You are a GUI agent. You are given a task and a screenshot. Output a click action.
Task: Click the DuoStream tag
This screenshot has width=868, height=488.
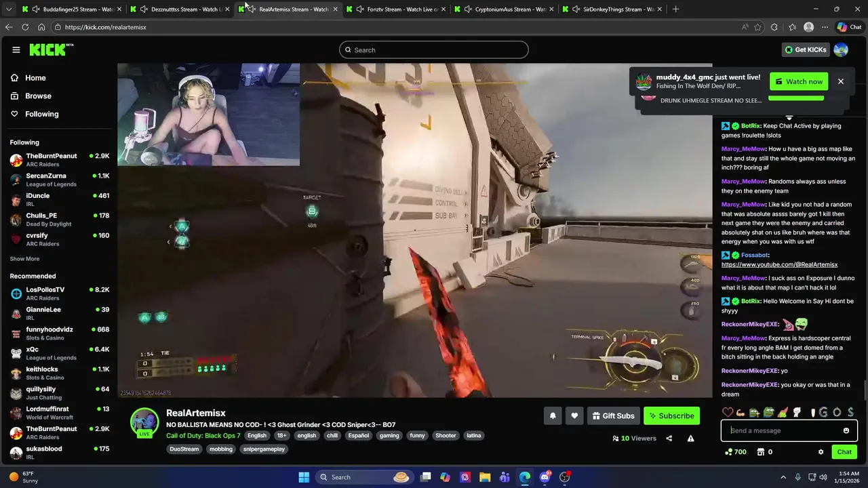click(184, 449)
